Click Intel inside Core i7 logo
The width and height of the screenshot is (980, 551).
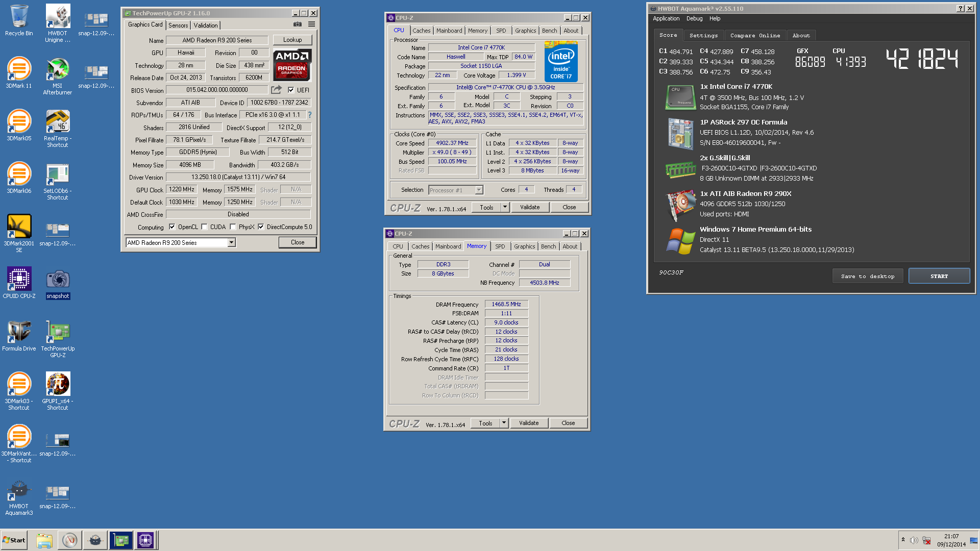pos(561,62)
